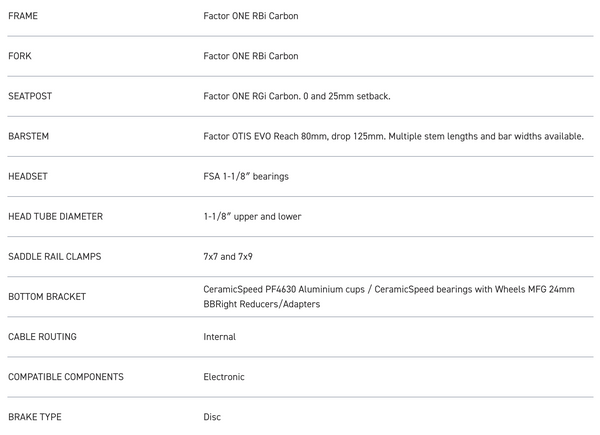Click the SEATPOST label

(31, 96)
